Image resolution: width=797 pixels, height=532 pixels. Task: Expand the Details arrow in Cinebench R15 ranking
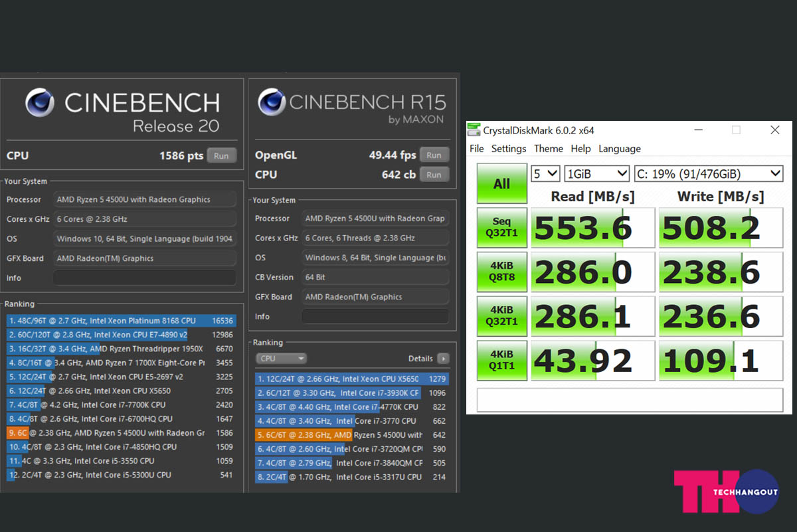[443, 359]
